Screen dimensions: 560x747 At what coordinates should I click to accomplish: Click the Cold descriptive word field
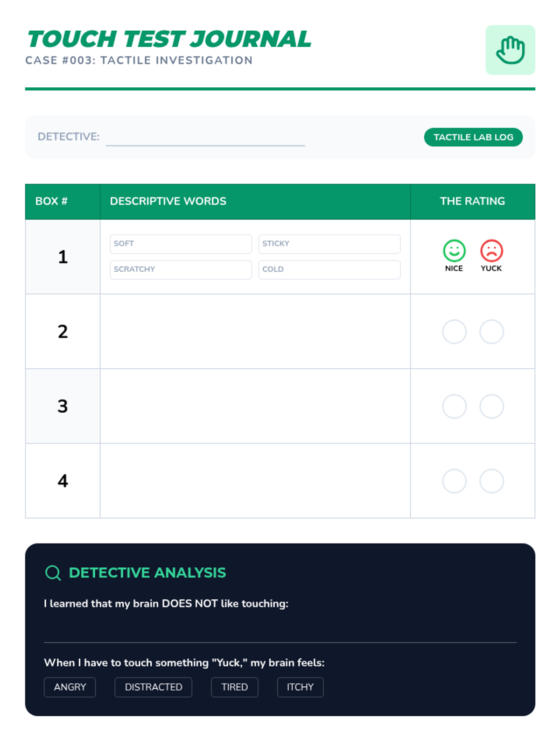(329, 269)
